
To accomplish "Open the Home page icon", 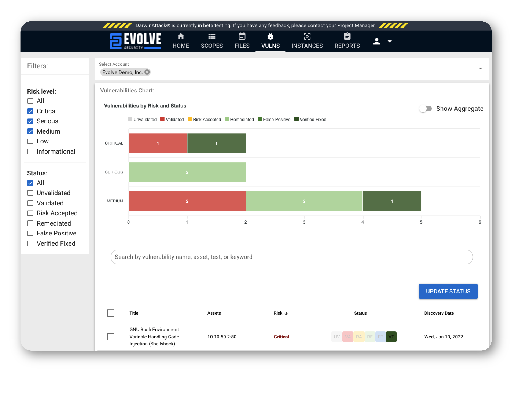I will (x=181, y=37).
